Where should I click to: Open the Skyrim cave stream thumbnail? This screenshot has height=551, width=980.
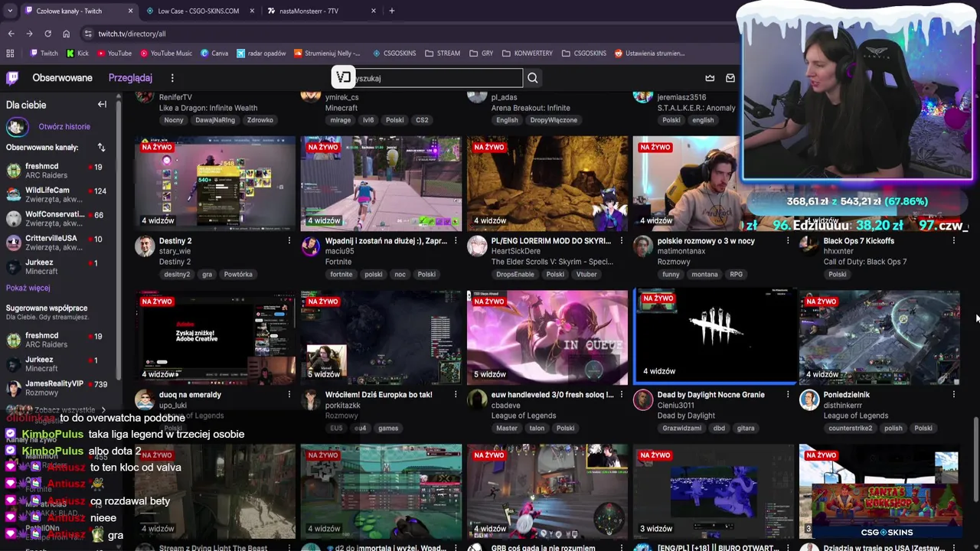(547, 184)
